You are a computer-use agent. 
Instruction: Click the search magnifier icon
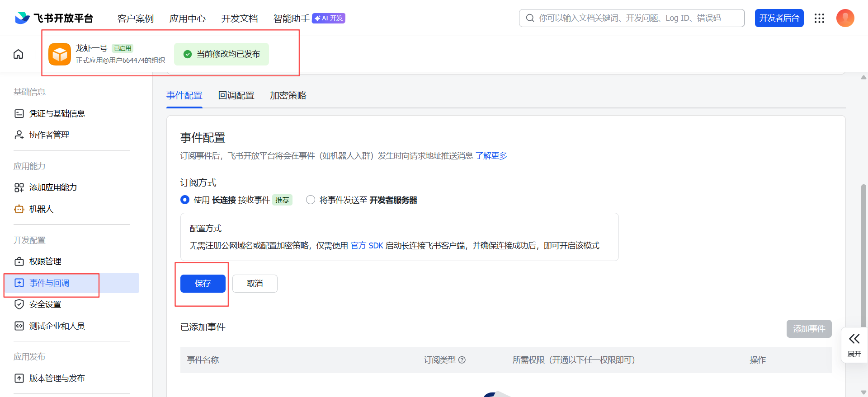pos(530,18)
